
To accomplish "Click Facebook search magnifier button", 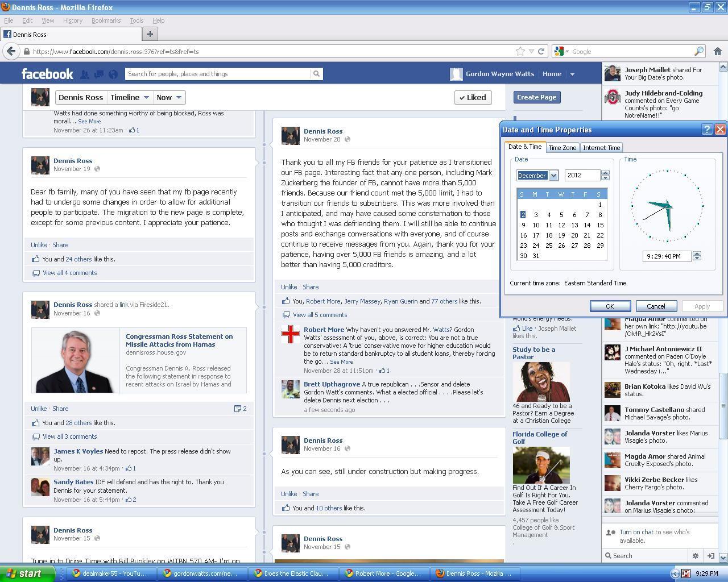I will [x=316, y=74].
